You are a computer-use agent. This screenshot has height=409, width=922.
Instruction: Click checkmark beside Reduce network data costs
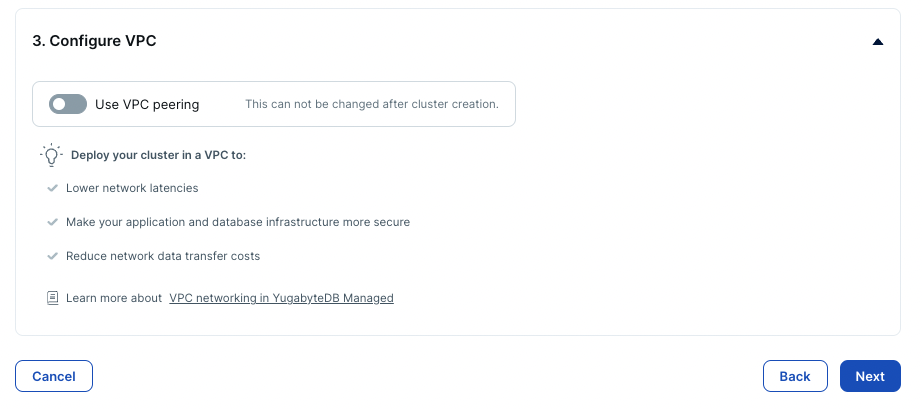pos(53,256)
